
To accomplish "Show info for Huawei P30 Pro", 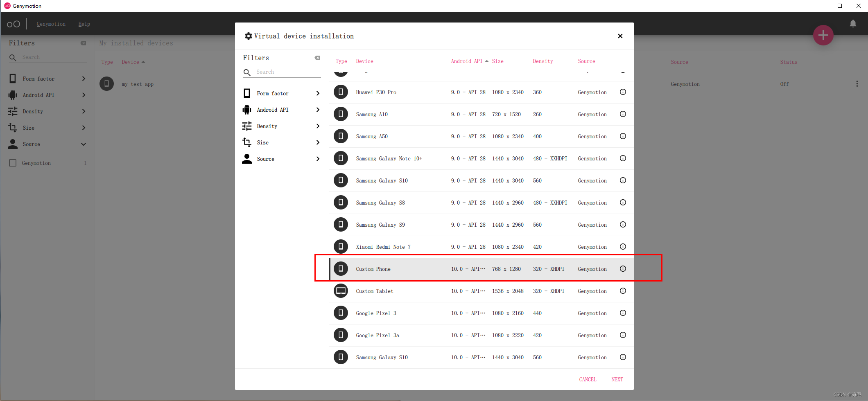I will click(623, 92).
